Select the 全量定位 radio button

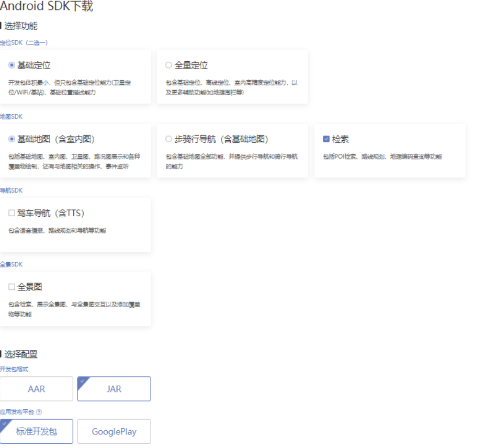168,65
